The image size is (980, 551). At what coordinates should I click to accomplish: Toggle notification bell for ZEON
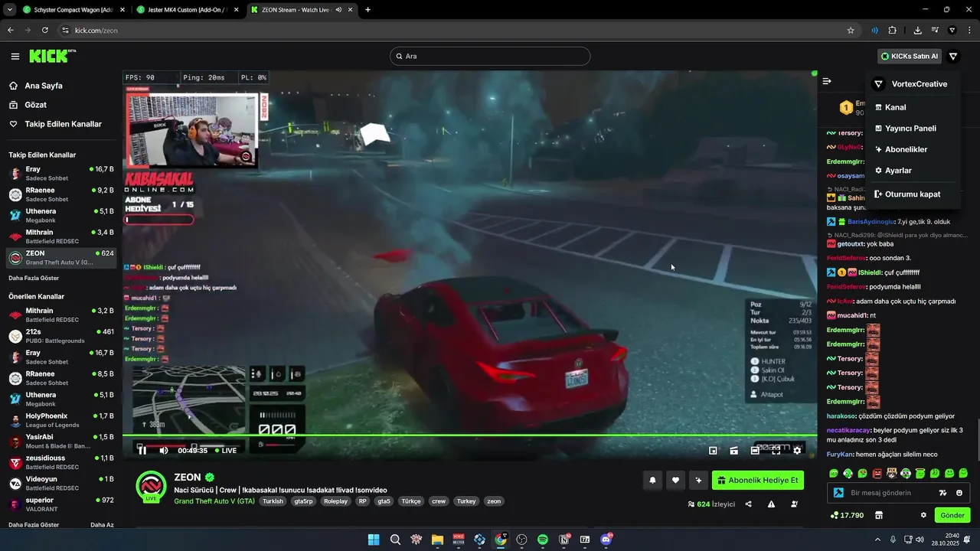coord(653,481)
